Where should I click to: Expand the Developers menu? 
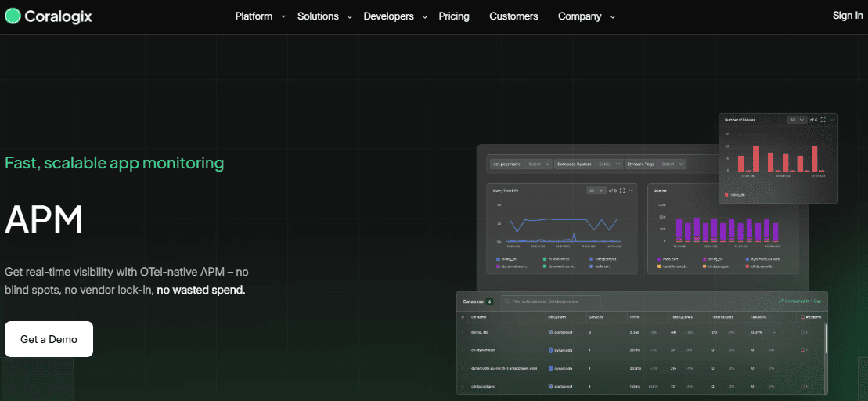point(395,16)
